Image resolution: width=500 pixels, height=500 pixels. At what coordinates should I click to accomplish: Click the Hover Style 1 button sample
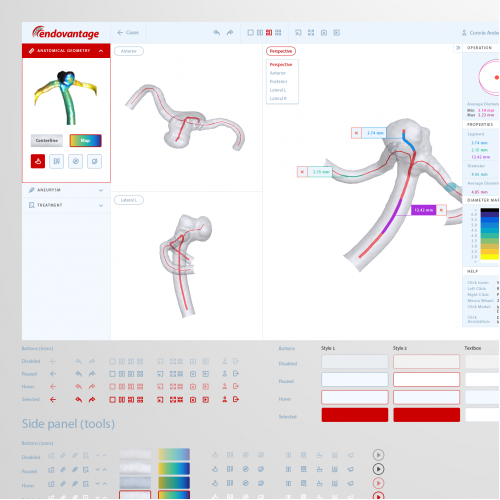point(355,397)
